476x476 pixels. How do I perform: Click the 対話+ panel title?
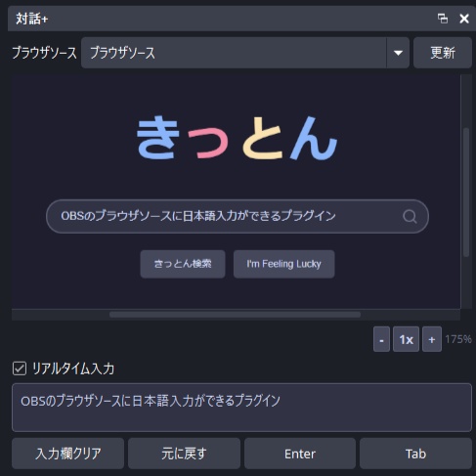[32, 19]
